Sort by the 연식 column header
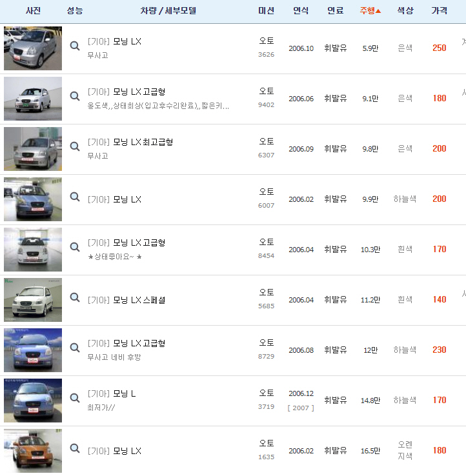 click(x=301, y=10)
